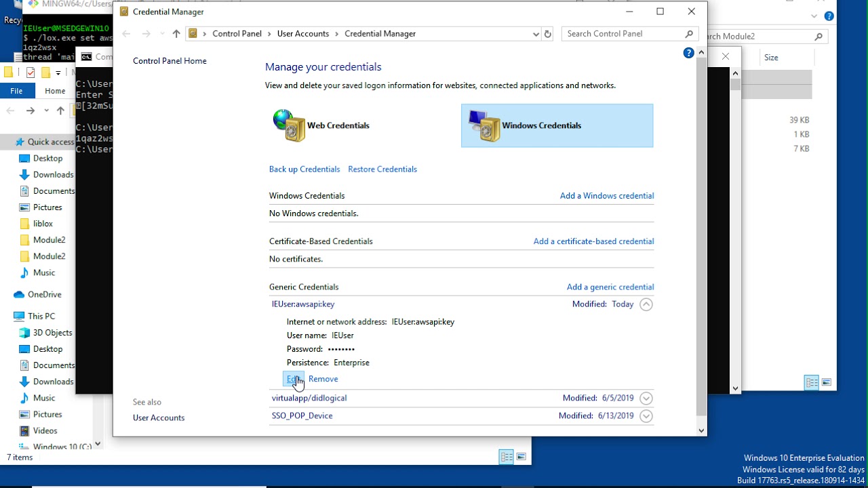
Task: Add a generic credential
Action: pos(610,287)
